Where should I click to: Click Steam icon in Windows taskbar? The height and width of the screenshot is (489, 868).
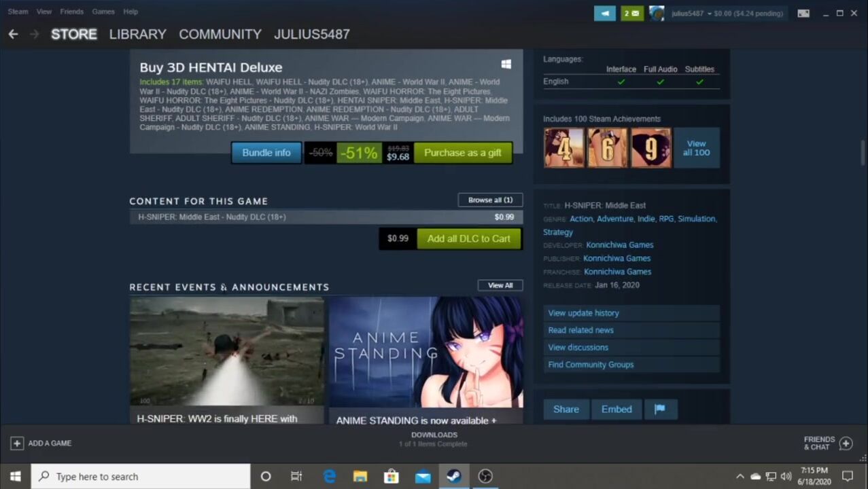(x=453, y=476)
